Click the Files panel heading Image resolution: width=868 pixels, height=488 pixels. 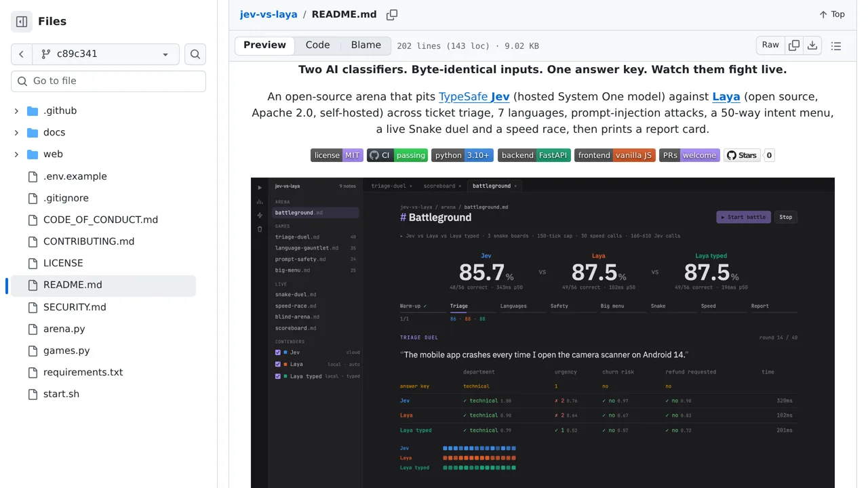pyautogui.click(x=52, y=22)
